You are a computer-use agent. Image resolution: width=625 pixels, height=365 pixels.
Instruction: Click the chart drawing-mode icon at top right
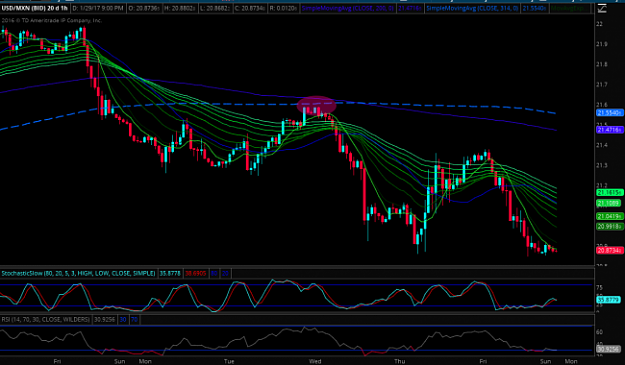point(602,8)
